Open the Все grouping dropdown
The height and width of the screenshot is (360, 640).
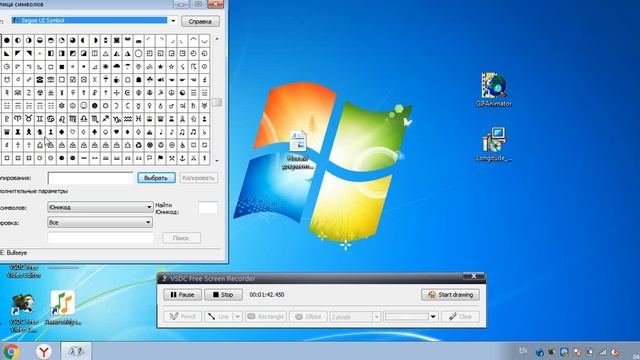point(100,222)
